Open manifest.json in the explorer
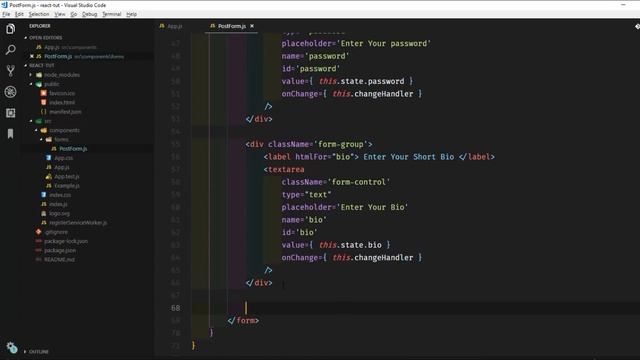The width and height of the screenshot is (640, 360). [64, 112]
